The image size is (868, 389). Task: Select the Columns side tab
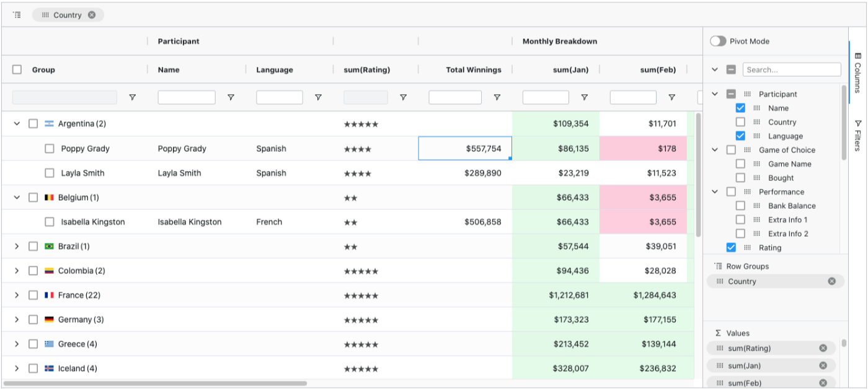click(859, 68)
